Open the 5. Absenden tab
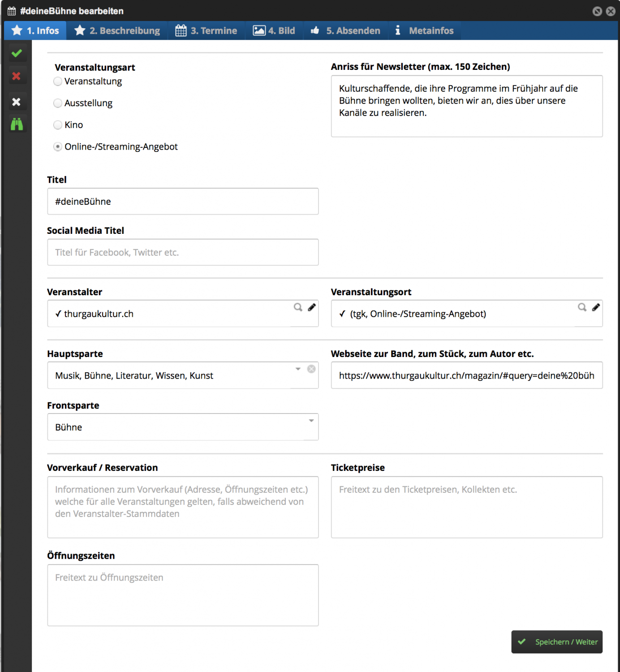Image resolution: width=620 pixels, height=672 pixels. [x=346, y=30]
